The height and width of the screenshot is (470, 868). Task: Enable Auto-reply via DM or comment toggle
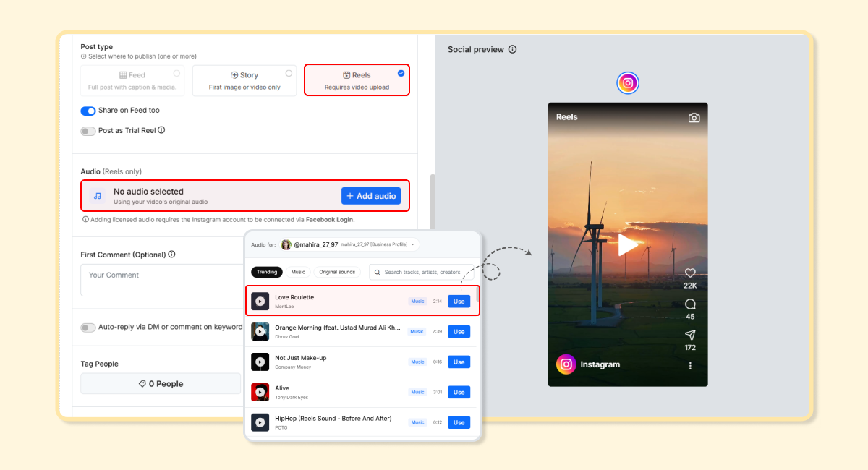coord(88,328)
